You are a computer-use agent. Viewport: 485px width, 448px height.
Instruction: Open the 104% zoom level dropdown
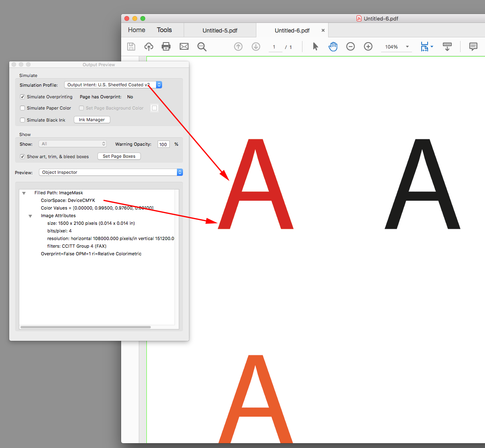coord(407,47)
